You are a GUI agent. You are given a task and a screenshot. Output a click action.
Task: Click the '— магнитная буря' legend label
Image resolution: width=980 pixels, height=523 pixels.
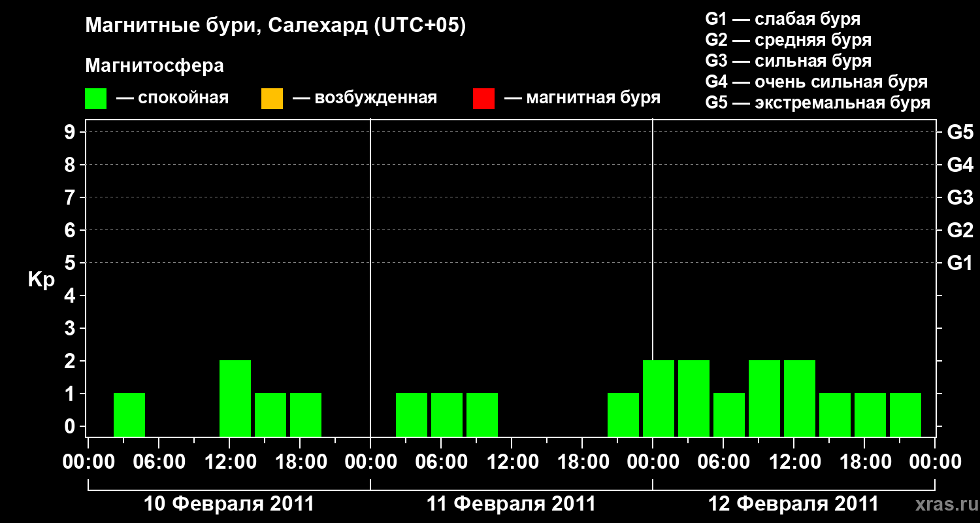tap(583, 98)
